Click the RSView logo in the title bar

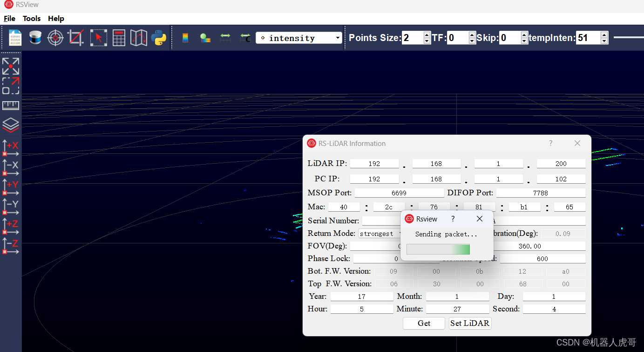tap(9, 5)
